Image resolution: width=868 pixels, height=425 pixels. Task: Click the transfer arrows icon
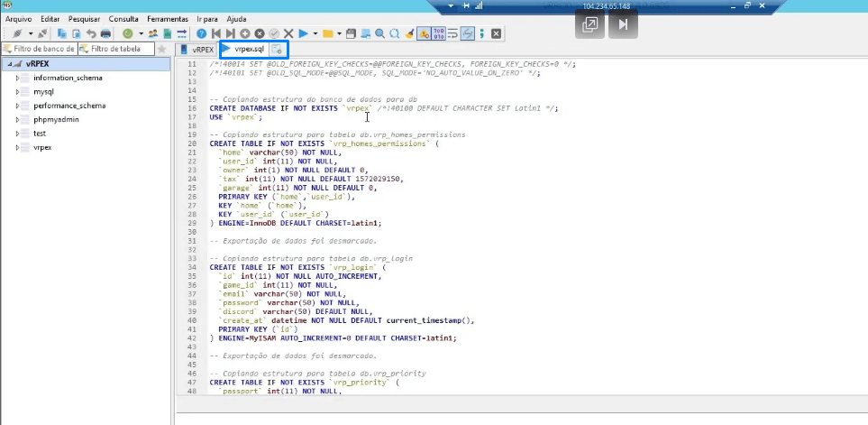point(181,33)
